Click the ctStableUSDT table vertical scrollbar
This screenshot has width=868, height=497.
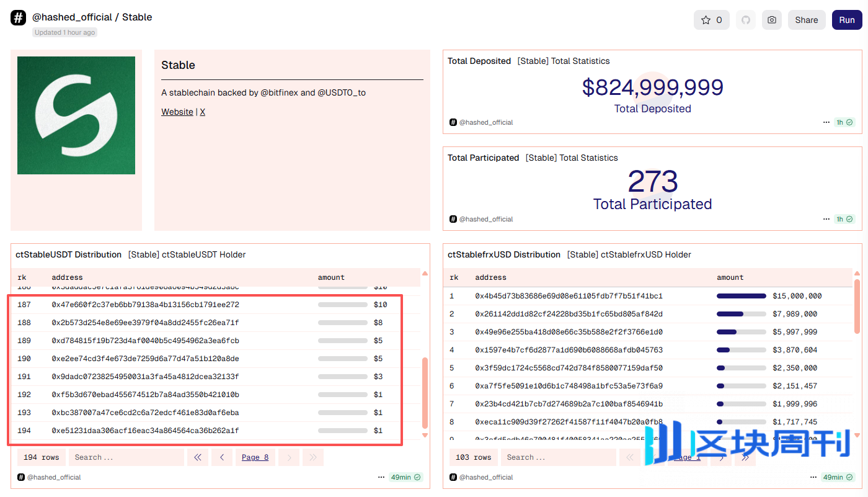425,392
